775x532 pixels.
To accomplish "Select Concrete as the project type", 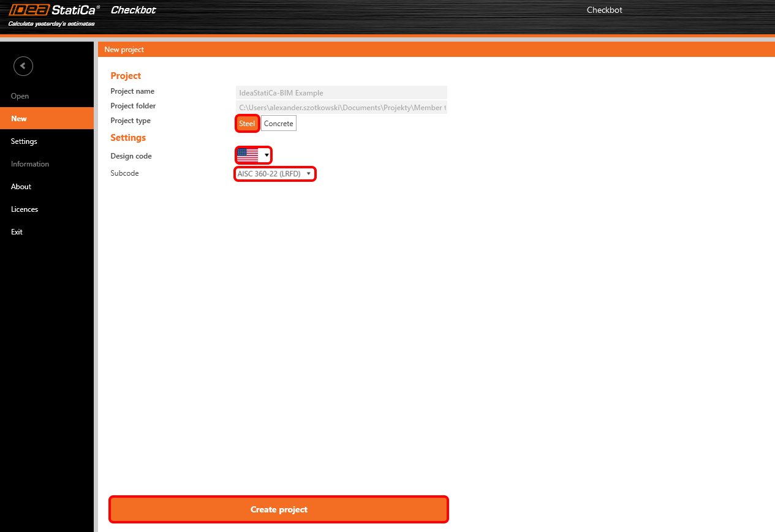I will tap(278, 123).
